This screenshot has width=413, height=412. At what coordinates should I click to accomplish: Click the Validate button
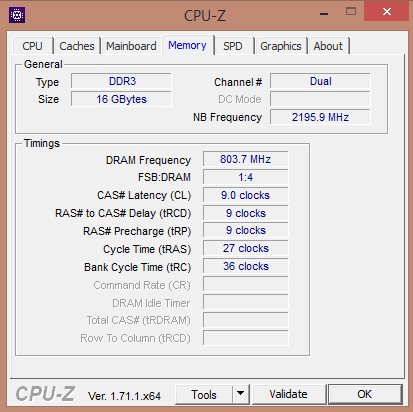pos(289,394)
